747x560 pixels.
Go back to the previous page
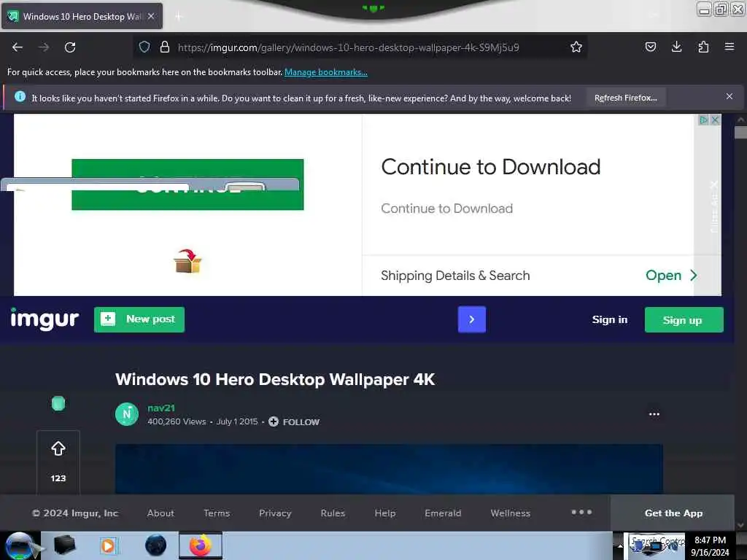pos(18,47)
